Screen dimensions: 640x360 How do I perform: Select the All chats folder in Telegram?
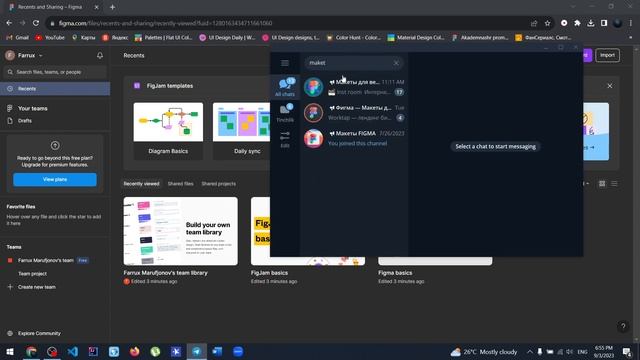click(x=285, y=87)
